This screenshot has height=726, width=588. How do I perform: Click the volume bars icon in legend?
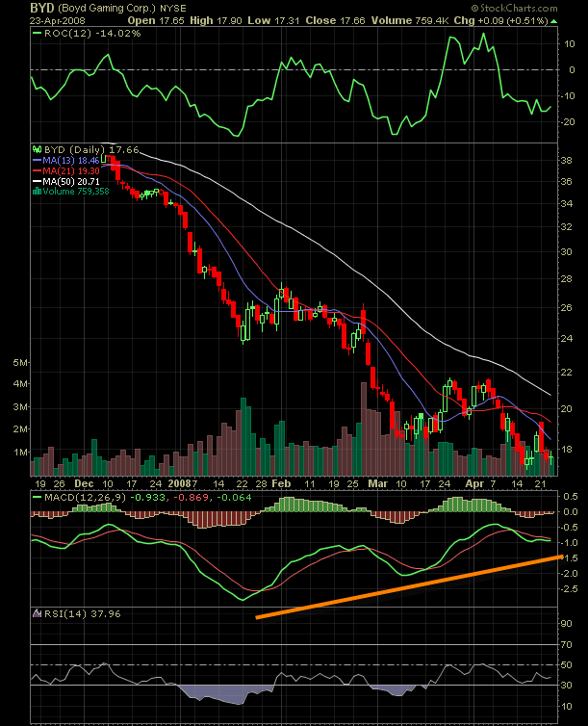(37, 192)
